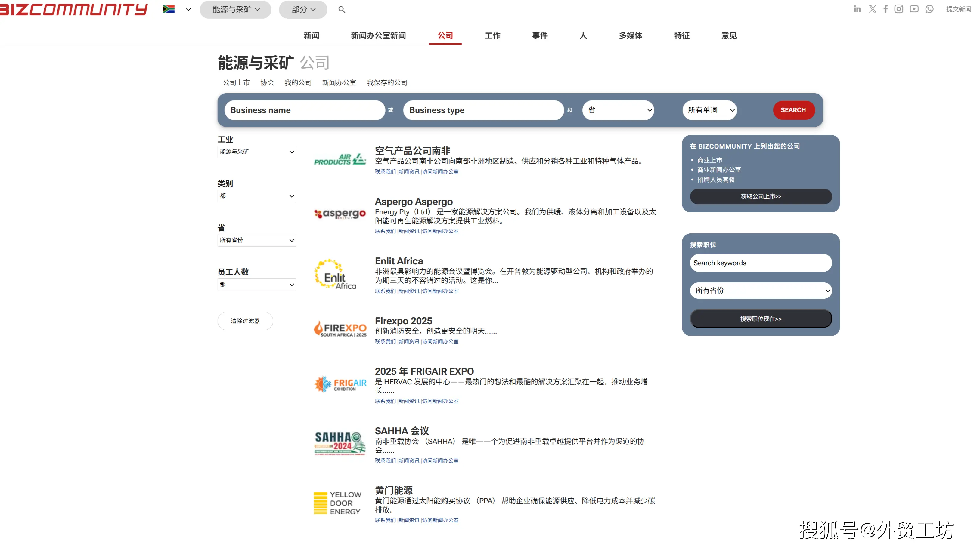Image resolution: width=980 pixels, height=551 pixels.
Task: Go to the 新闻办公室新闻 nav tab
Action: [x=378, y=36]
